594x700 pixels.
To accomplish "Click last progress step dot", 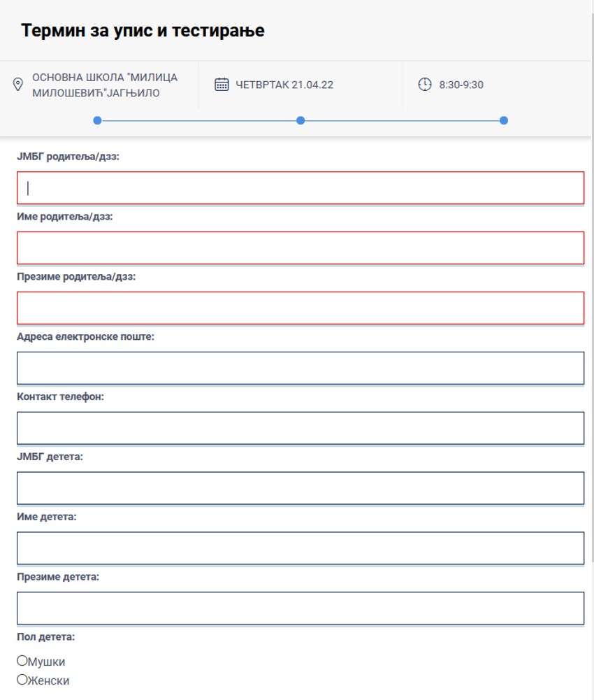I will click(504, 120).
